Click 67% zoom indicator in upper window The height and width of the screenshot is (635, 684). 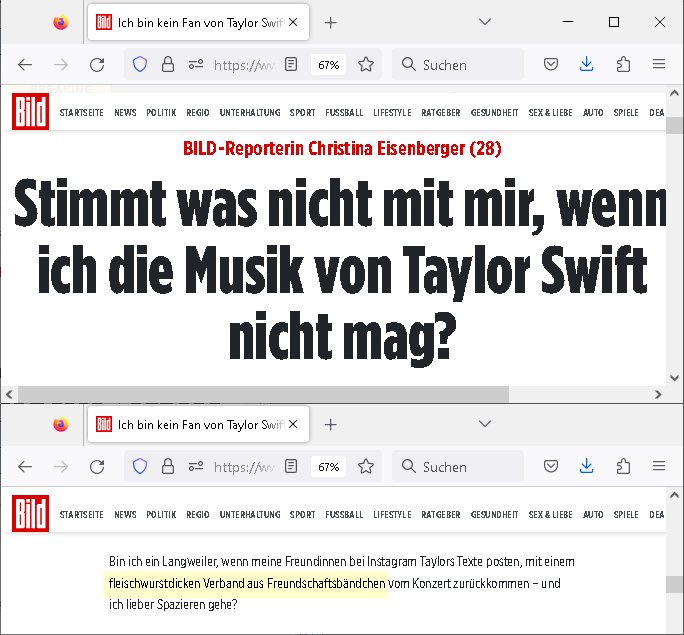pyautogui.click(x=328, y=65)
